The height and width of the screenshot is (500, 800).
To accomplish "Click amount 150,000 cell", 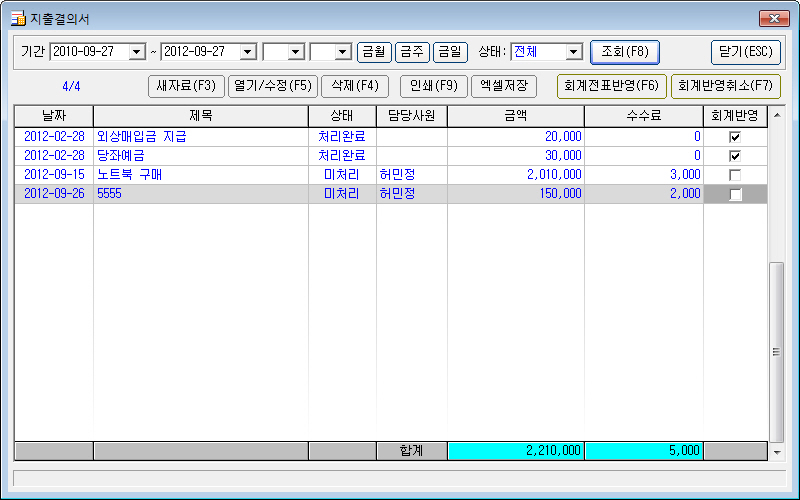I will (x=516, y=194).
